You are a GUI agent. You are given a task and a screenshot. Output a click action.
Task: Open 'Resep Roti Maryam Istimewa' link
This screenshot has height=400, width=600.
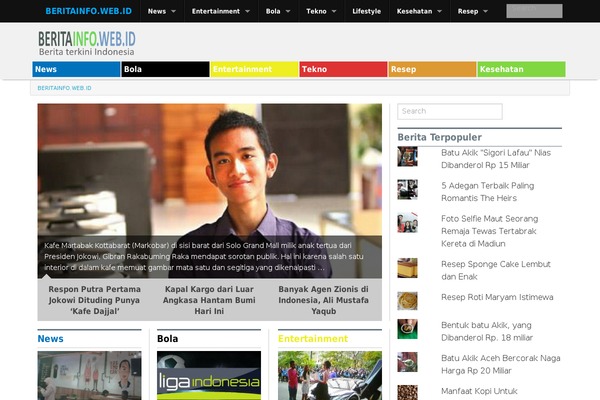pos(497,297)
